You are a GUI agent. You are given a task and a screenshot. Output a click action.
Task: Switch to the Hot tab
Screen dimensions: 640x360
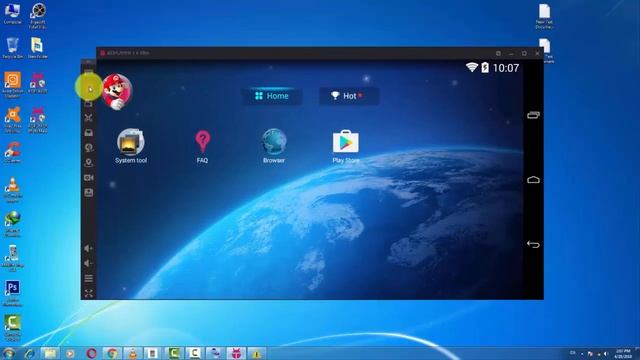(x=348, y=96)
